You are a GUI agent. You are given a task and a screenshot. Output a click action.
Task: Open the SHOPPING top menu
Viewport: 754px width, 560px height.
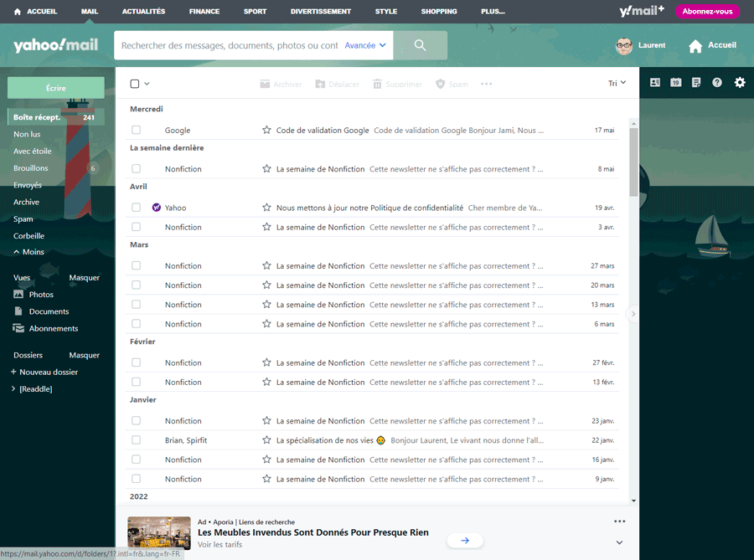[x=439, y=12]
